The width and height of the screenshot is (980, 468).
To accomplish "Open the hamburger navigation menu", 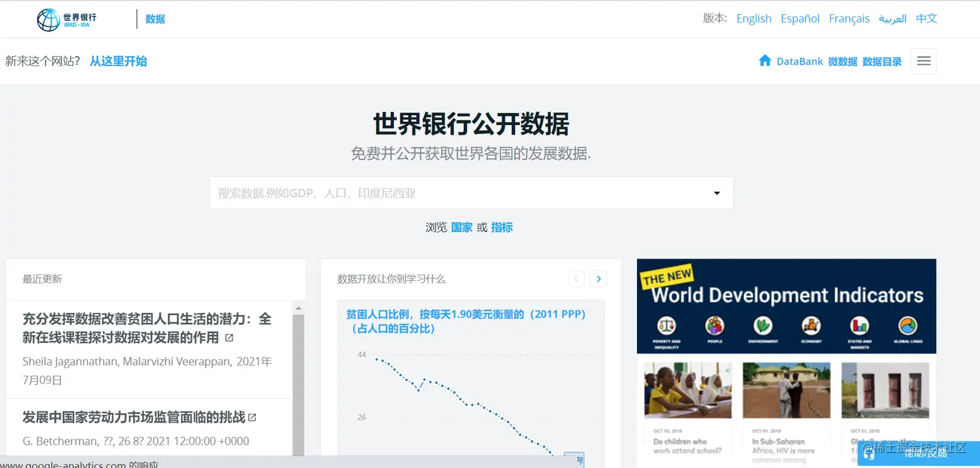I will pyautogui.click(x=923, y=60).
